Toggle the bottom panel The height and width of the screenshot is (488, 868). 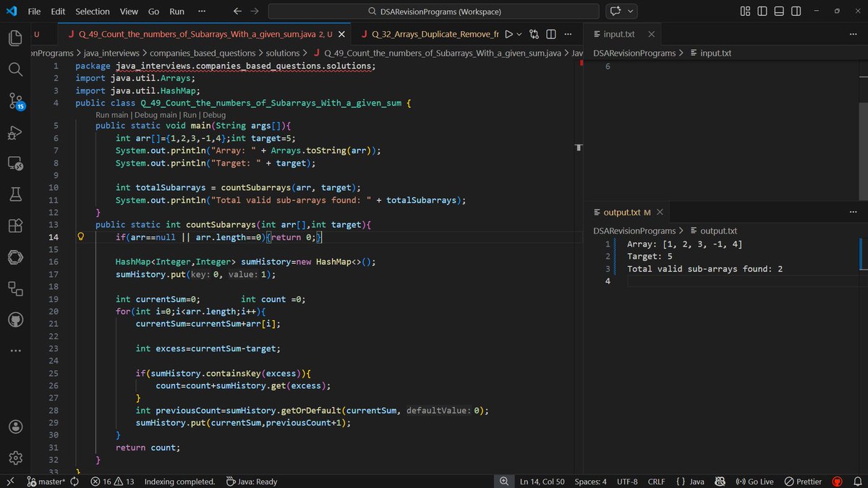click(779, 12)
